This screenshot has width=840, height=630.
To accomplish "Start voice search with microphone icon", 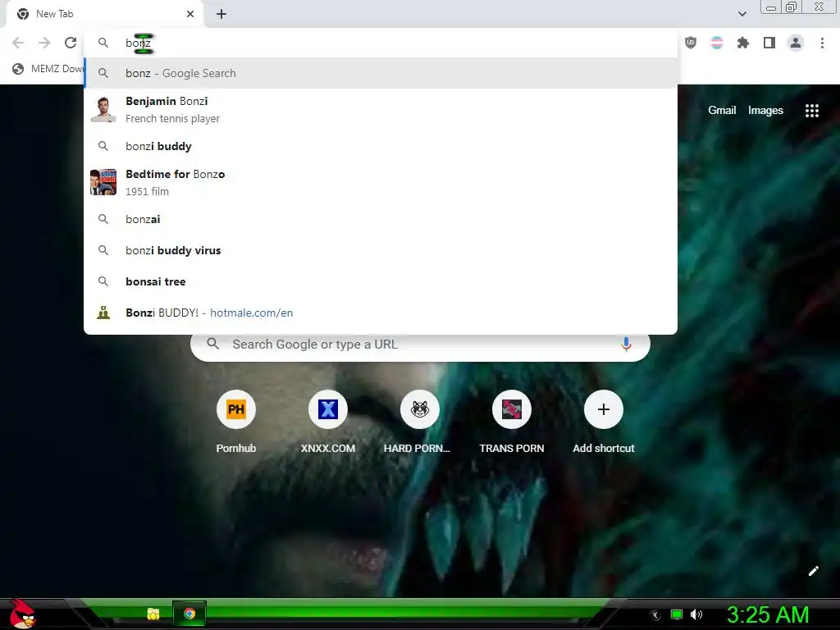I will coord(626,344).
